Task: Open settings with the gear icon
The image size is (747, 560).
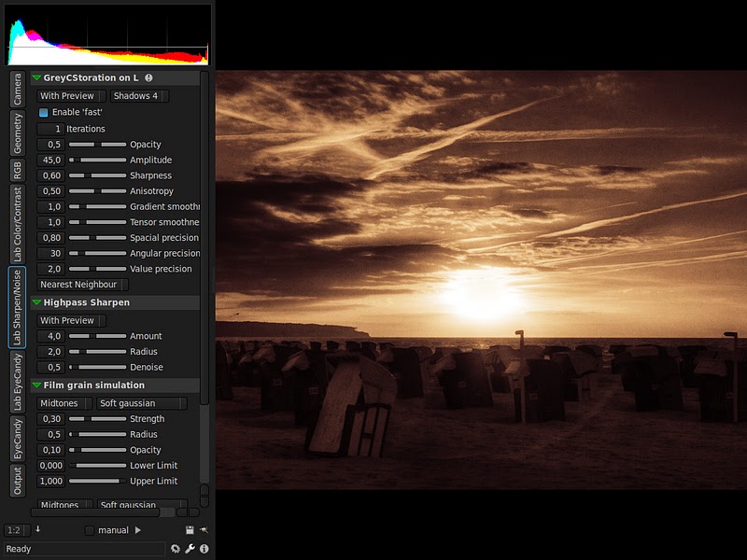Action: [x=176, y=549]
